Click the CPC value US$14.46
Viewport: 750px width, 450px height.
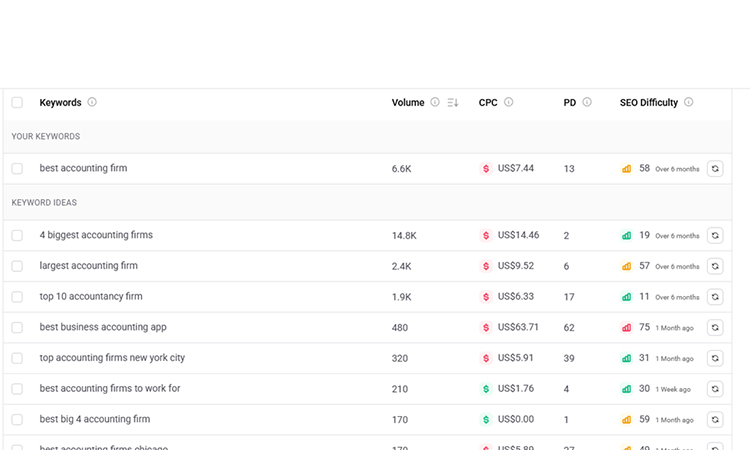[x=518, y=235]
